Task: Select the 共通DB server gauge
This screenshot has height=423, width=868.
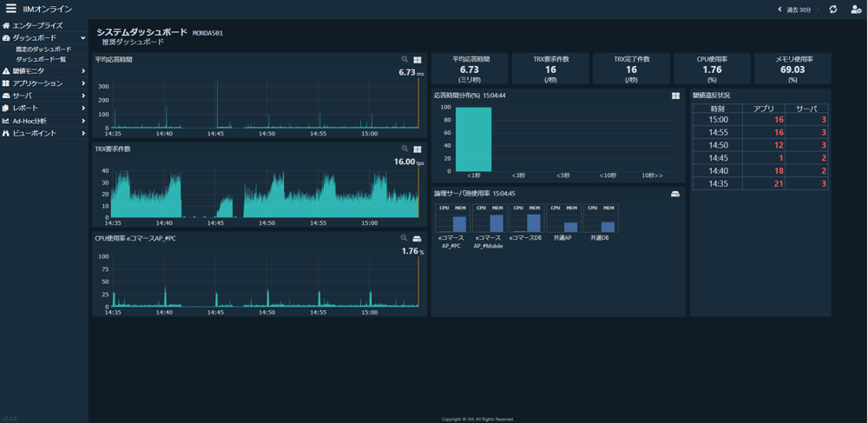Action: tap(601, 218)
